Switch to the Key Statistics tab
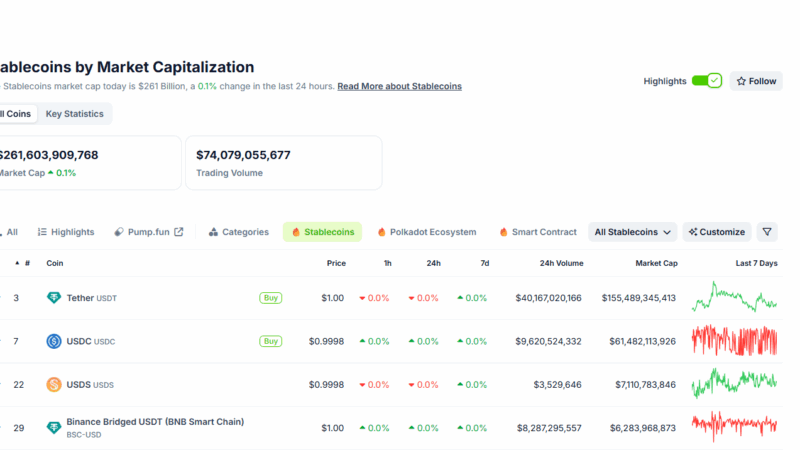 coord(74,114)
